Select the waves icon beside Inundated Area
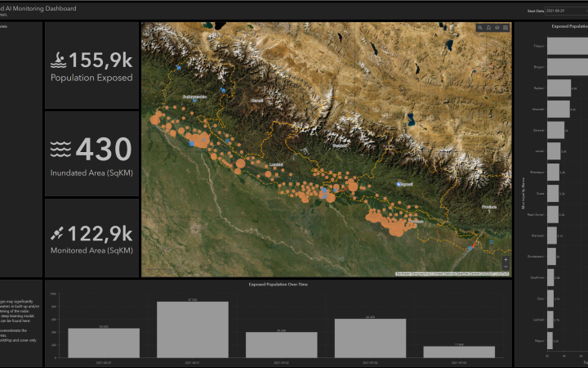Viewport: 588px width, 368px height. 60,149
